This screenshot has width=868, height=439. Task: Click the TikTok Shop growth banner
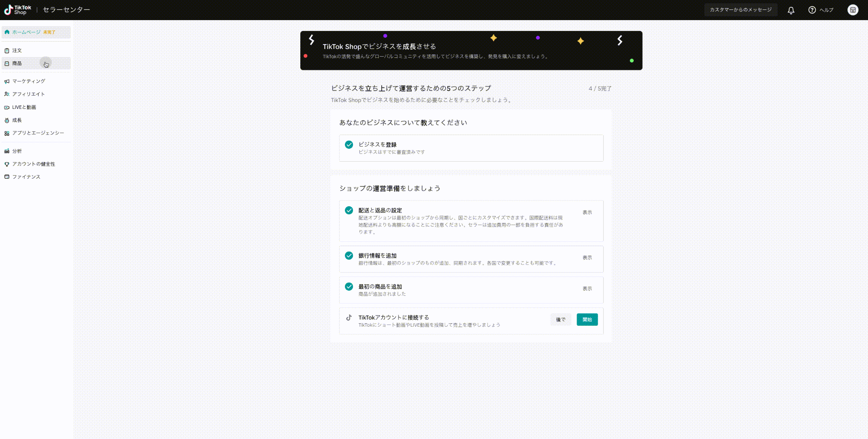click(471, 51)
